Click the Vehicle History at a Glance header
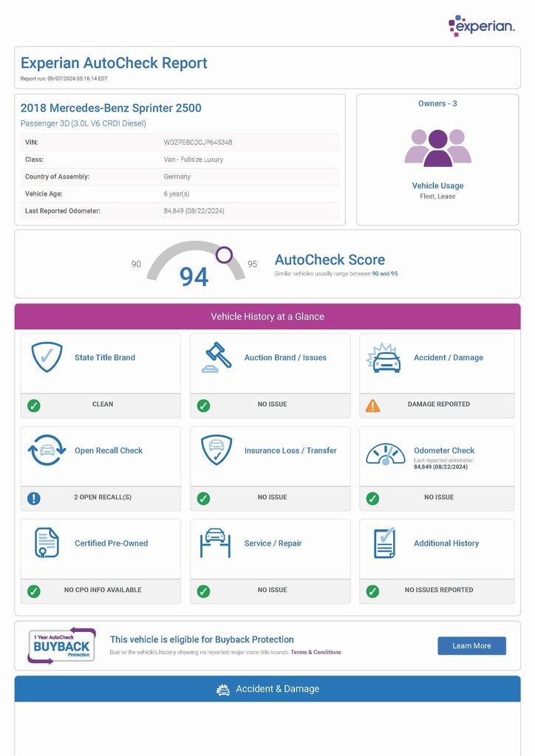The width and height of the screenshot is (535, 756). pos(267,317)
